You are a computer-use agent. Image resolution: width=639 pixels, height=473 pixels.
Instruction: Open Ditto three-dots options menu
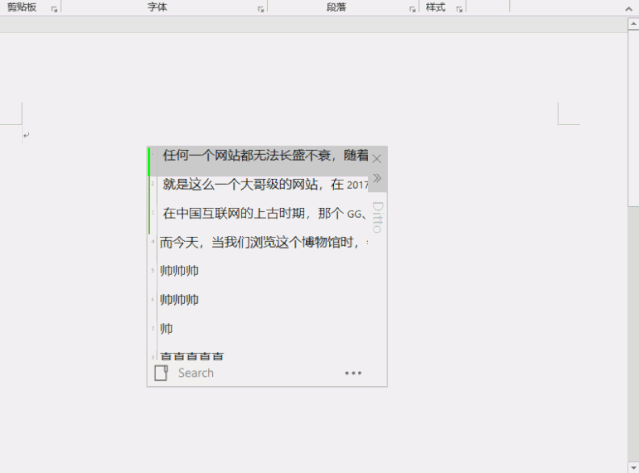[x=353, y=373]
